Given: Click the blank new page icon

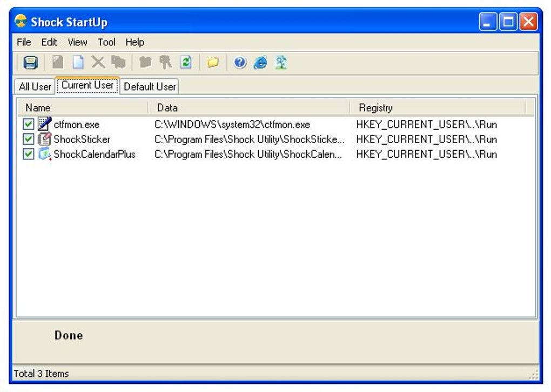Looking at the screenshot, I should [78, 63].
